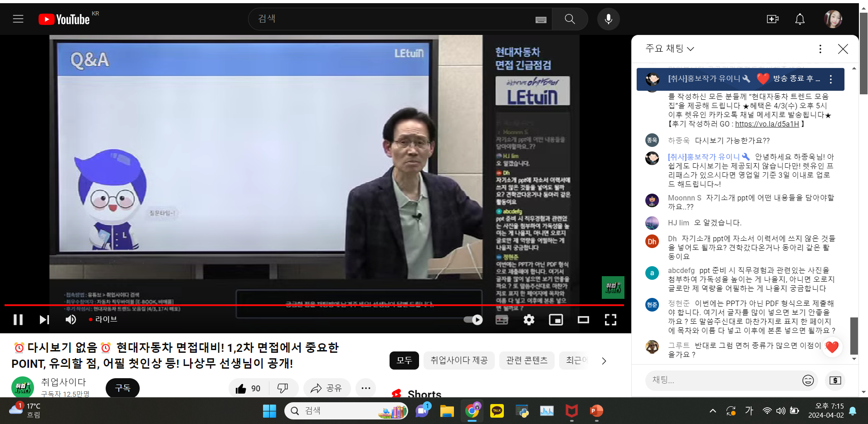Click the Dh chat avatar
This screenshot has width=868, height=424.
[652, 241]
